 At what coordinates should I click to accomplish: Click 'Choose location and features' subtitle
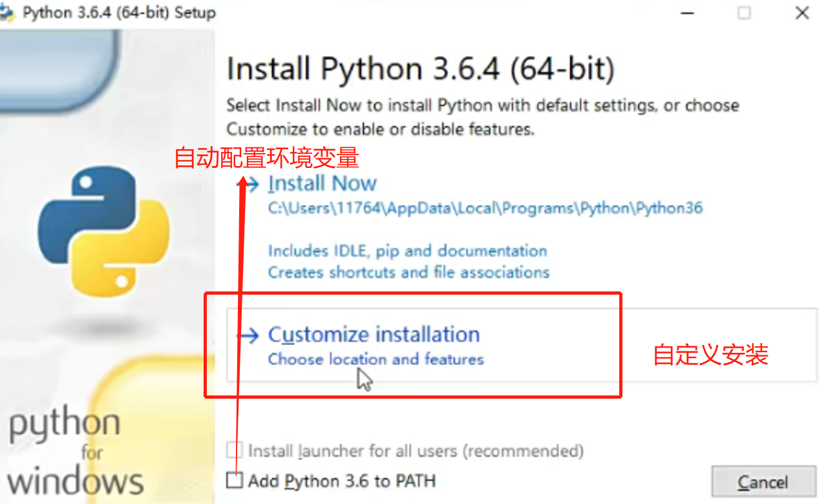(x=376, y=359)
